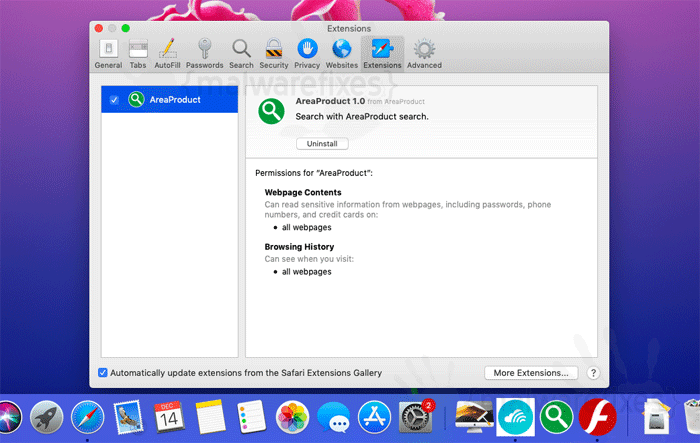This screenshot has height=443, width=700.
Task: Open the Advanced preferences pane
Action: 424,54
